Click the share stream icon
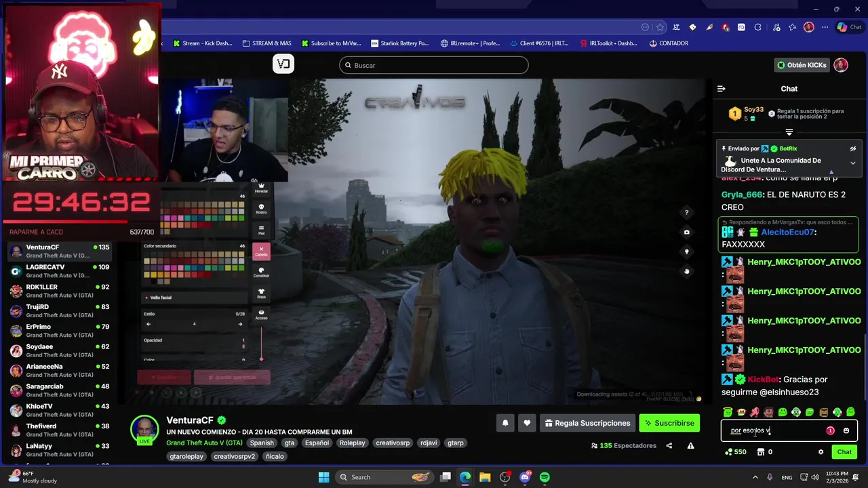The image size is (868, 488). [669, 446]
